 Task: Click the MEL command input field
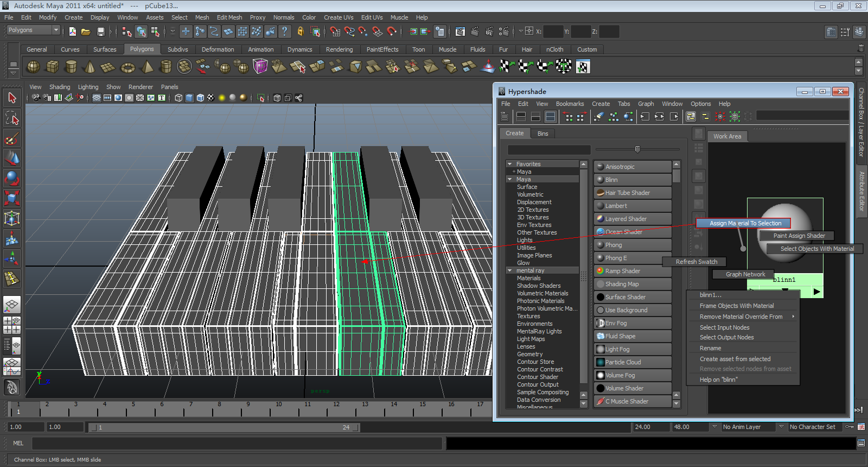click(x=237, y=444)
